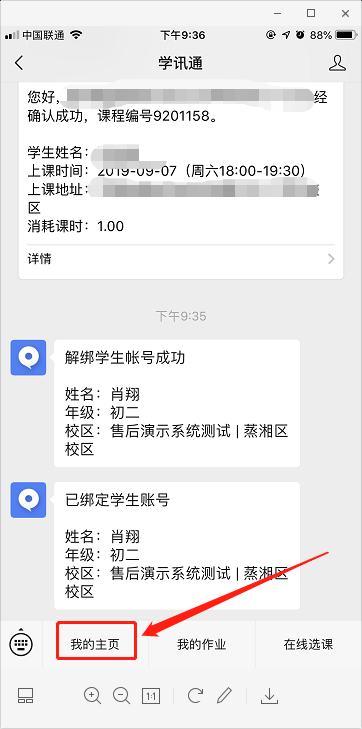Tap the 已绑定学生账号 message bubble
Image resolution: width=362 pixels, height=729 pixels.
177,545
